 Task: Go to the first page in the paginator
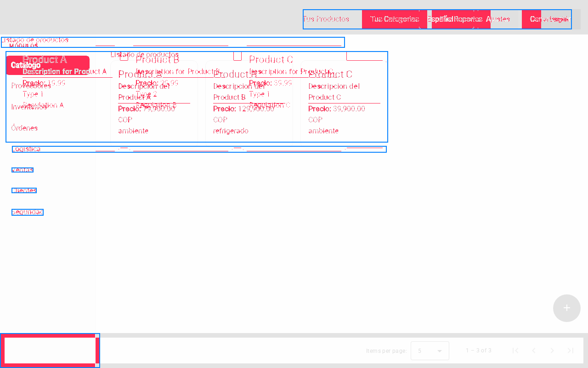coord(515,351)
